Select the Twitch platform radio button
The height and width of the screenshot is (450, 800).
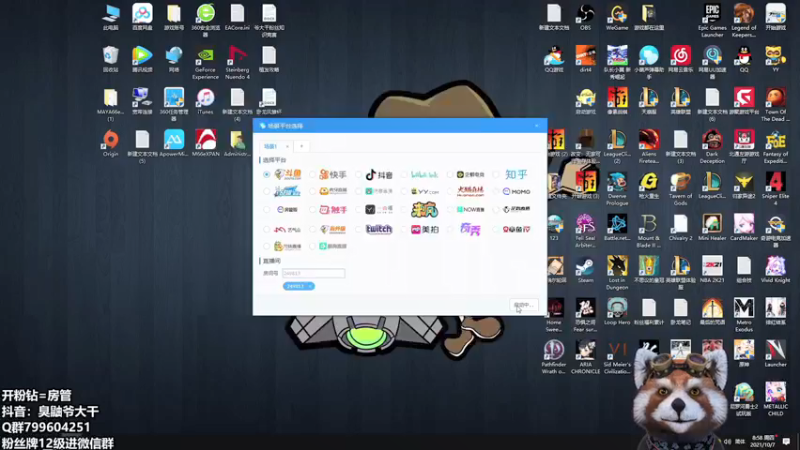coord(358,230)
